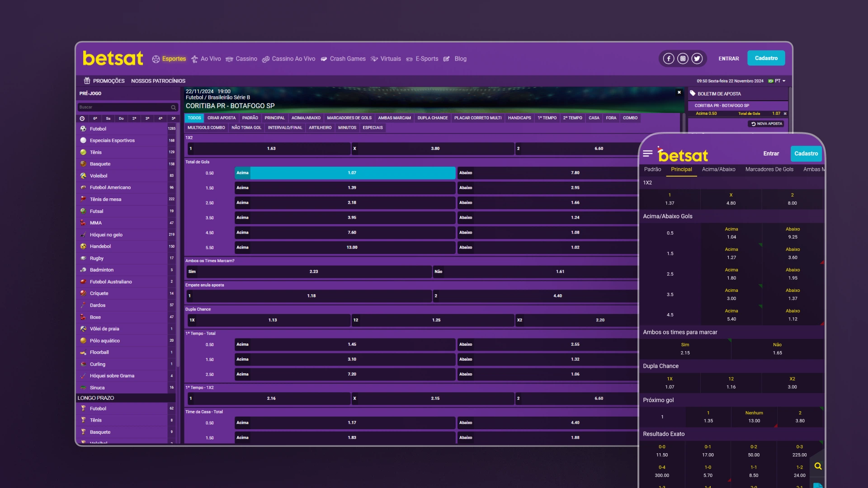Switch to the Criar Aposta market tab

222,118
